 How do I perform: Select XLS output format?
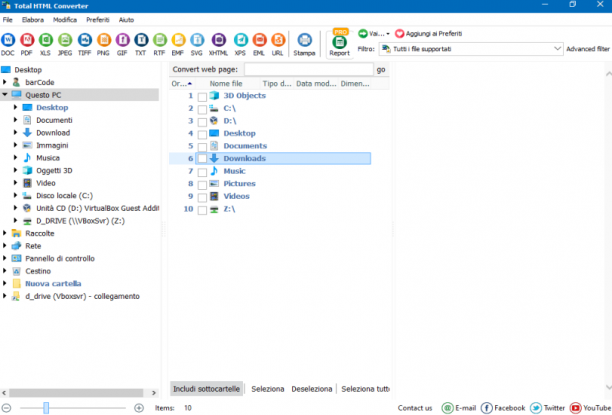pos(45,44)
